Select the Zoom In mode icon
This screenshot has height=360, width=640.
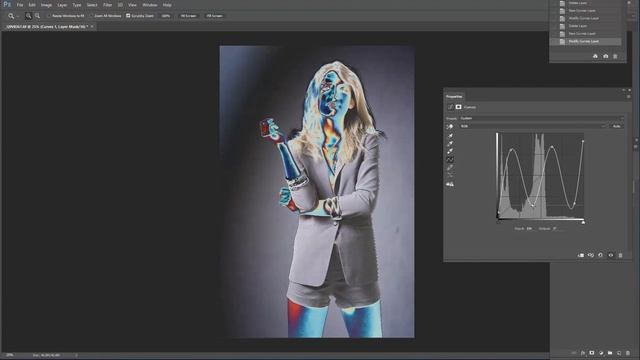(x=28, y=16)
